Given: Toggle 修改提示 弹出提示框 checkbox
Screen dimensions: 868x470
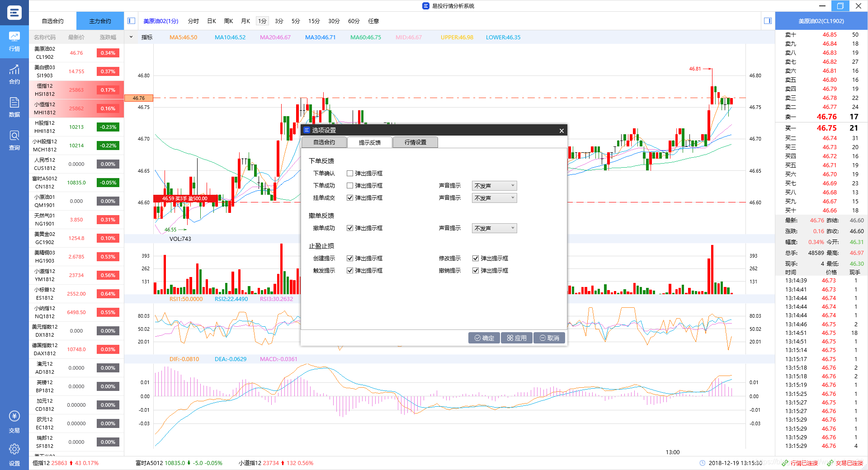Looking at the screenshot, I should [x=476, y=258].
